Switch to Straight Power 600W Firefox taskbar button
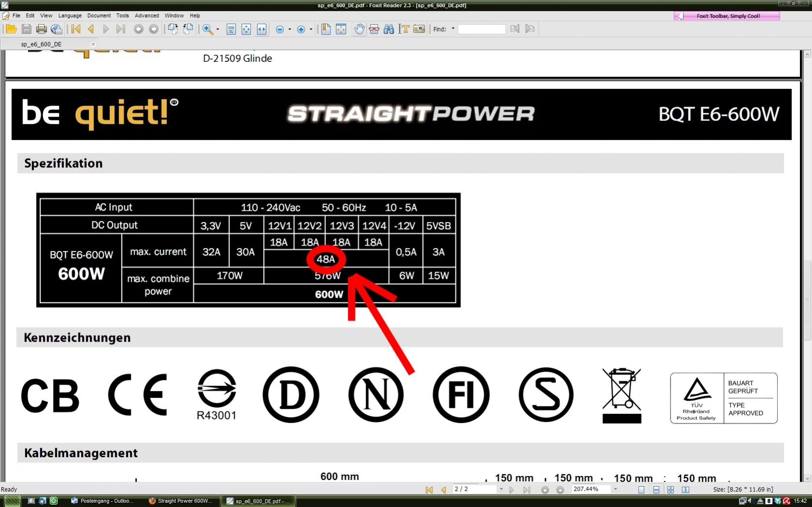 [182, 501]
